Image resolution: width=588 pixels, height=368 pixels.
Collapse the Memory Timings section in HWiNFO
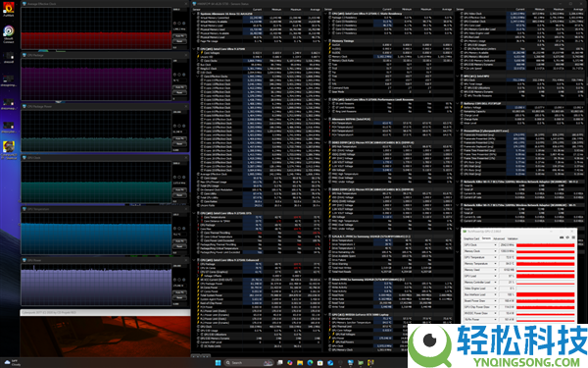(325, 41)
